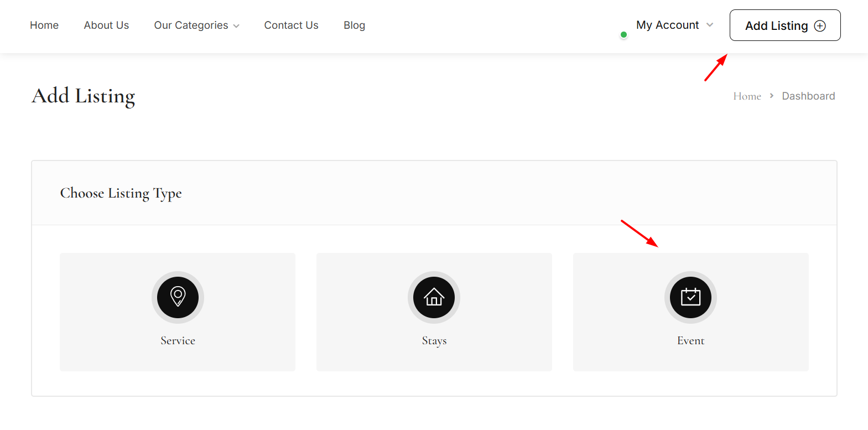The width and height of the screenshot is (868, 430).
Task: Pick the Stays listing type label
Action: 434,341
